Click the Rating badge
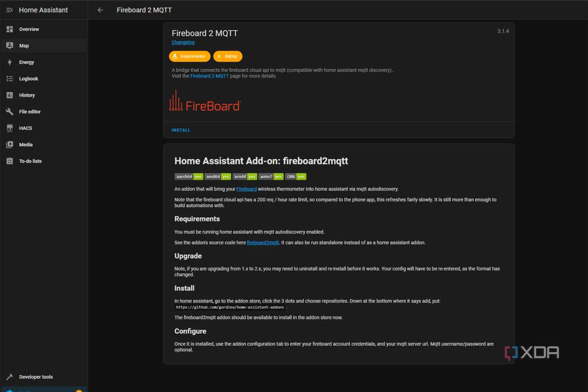This screenshot has height=392, width=588. coord(228,56)
